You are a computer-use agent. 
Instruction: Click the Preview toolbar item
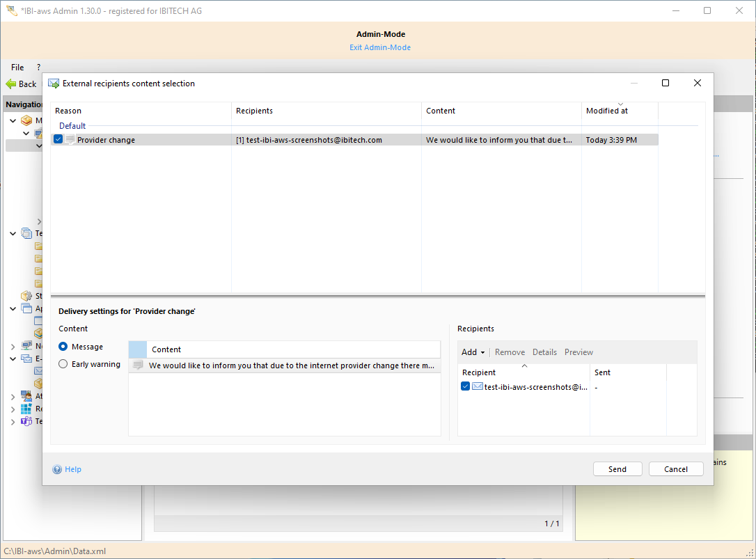click(x=578, y=352)
